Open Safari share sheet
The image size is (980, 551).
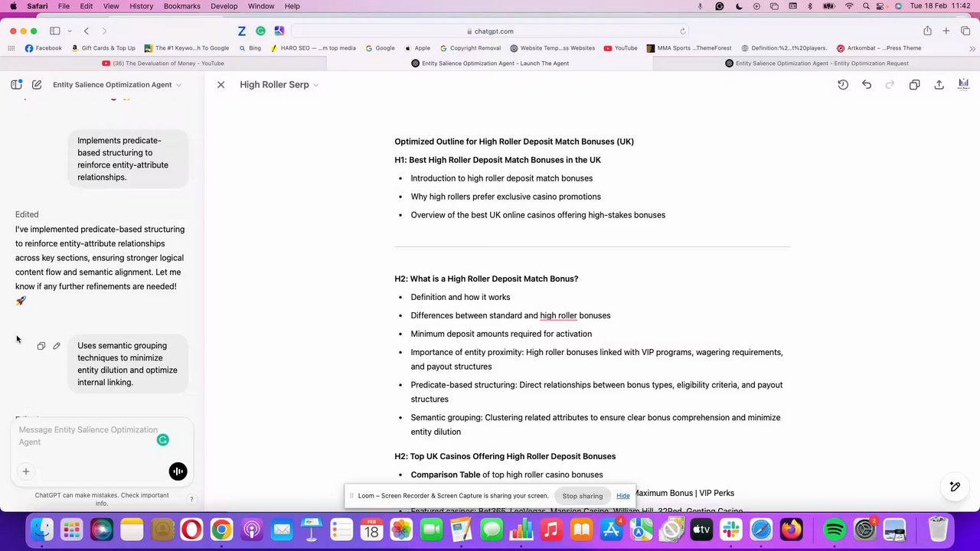pos(927,31)
